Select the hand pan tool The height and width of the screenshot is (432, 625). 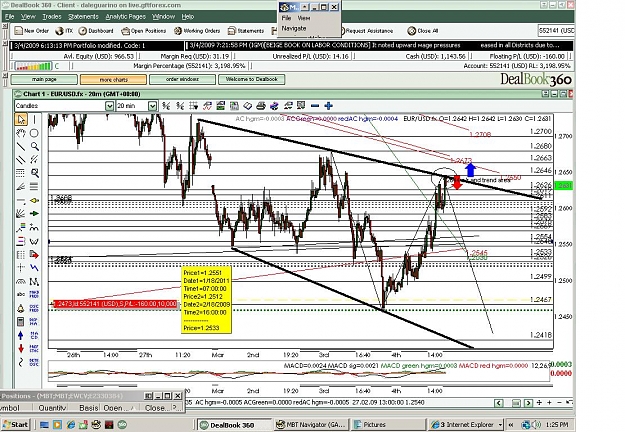pyautogui.click(x=21, y=133)
